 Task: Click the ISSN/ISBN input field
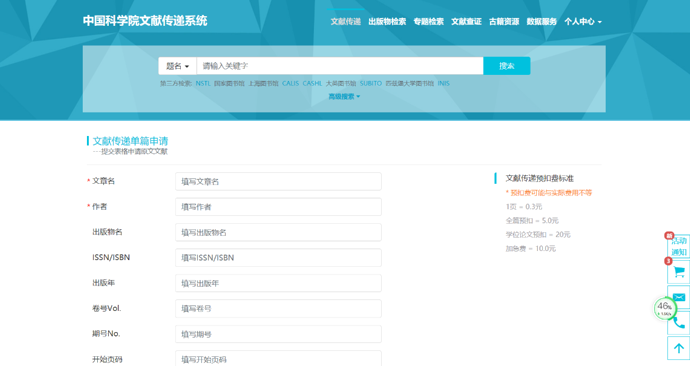[278, 257]
